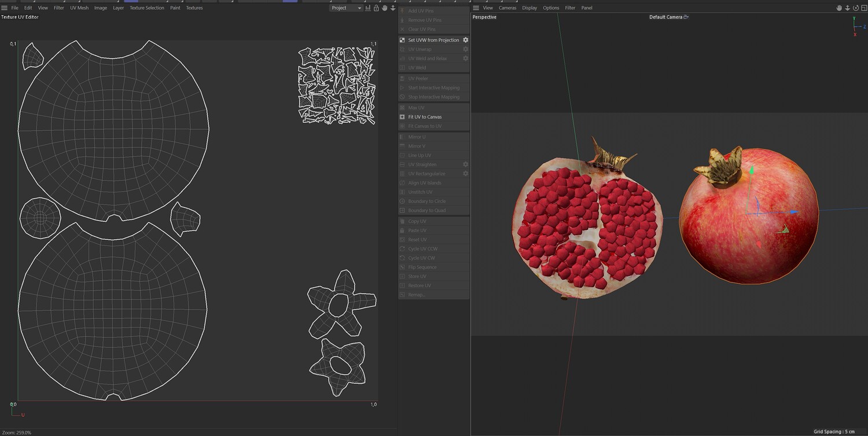Screen dimensions: 868x436
Task: Open the UV Rectangularize settings gear
Action: point(465,174)
